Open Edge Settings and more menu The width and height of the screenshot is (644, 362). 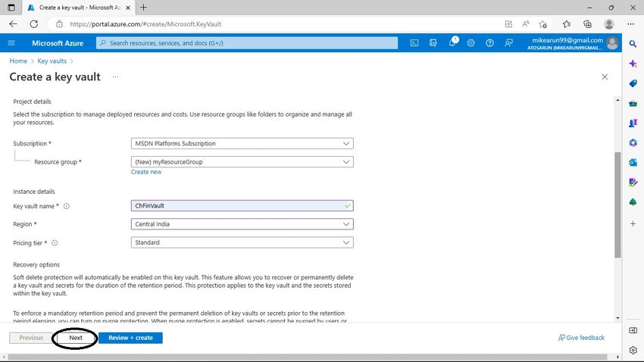point(631,24)
